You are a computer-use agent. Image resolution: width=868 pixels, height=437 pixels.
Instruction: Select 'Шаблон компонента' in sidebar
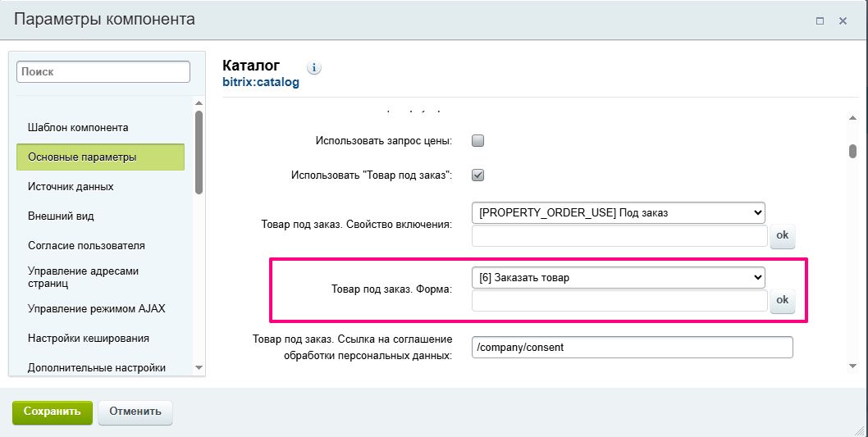click(78, 128)
